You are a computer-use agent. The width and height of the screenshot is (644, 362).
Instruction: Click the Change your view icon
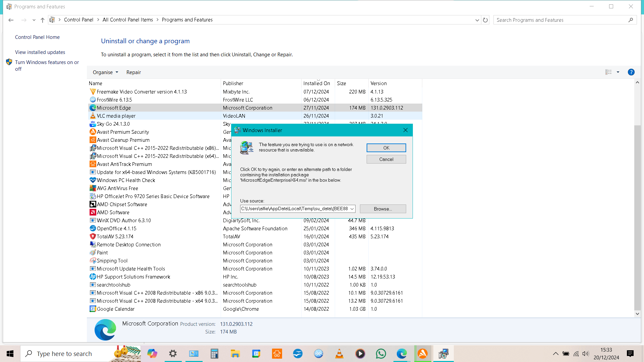(x=608, y=72)
